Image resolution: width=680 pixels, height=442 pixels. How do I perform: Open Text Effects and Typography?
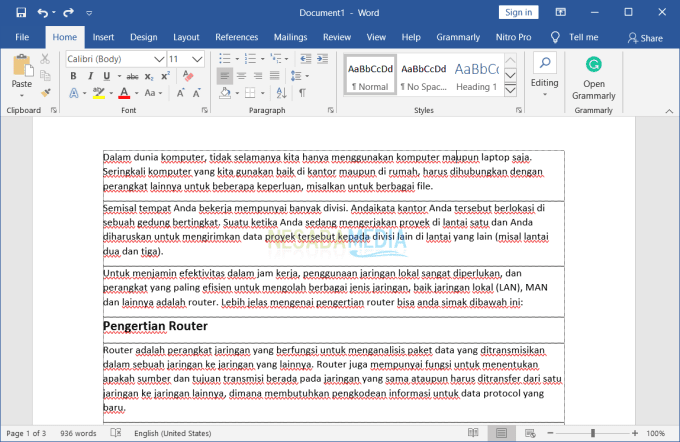tap(74, 93)
